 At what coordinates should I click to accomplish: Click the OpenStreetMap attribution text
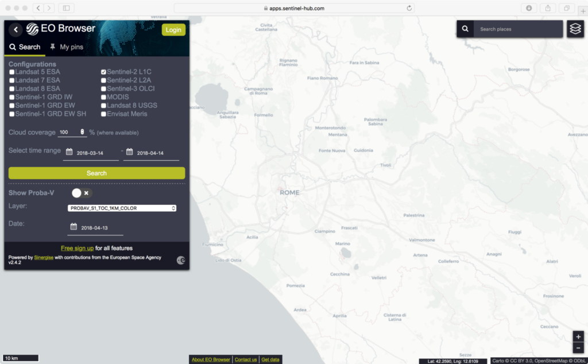coord(551,361)
